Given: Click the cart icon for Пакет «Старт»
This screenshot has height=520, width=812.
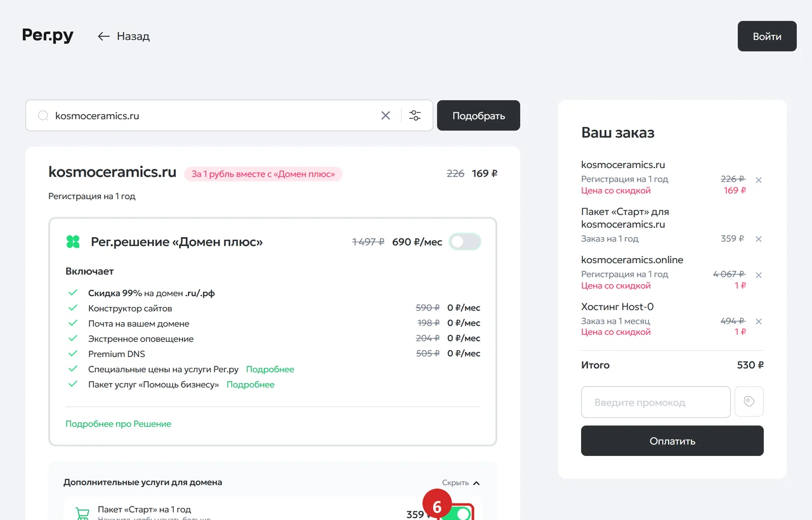Looking at the screenshot, I should click(x=82, y=513).
